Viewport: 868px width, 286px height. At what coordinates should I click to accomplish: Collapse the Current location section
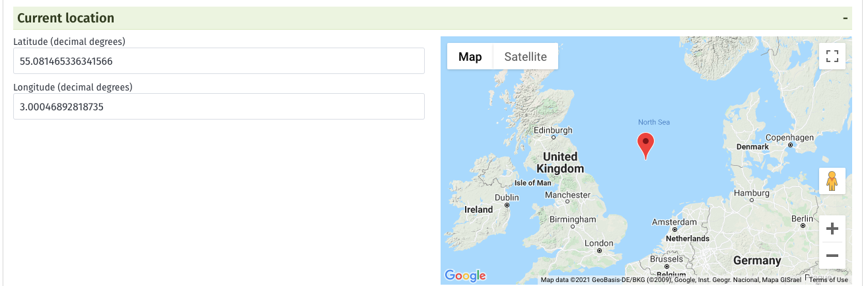click(846, 18)
